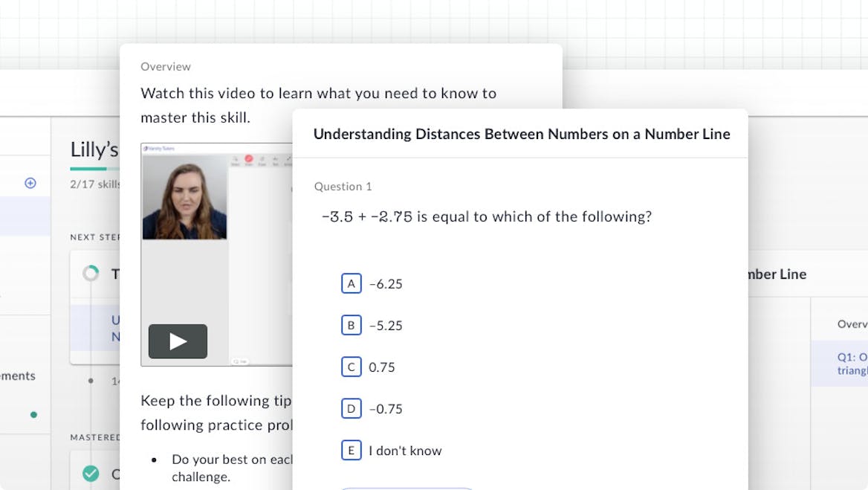
Task: Click the Select tool in video toolbar
Action: coord(235,159)
